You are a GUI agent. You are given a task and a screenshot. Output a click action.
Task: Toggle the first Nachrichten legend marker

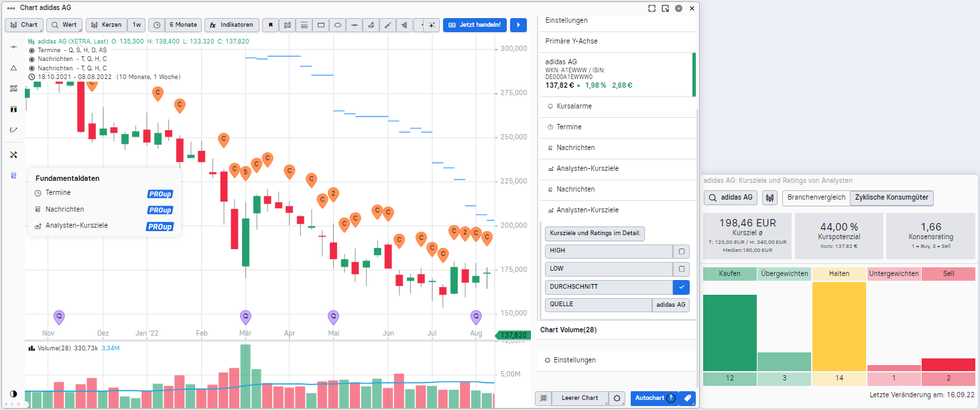(x=32, y=59)
